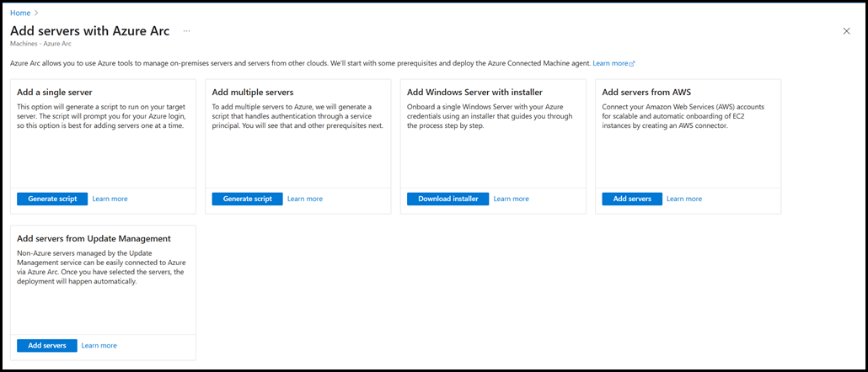Click Add servers under Update Management
The image size is (868, 372).
(47, 345)
